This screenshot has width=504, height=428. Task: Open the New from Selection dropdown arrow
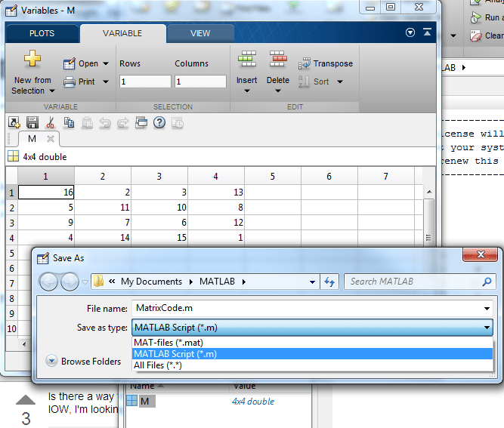pos(52,91)
